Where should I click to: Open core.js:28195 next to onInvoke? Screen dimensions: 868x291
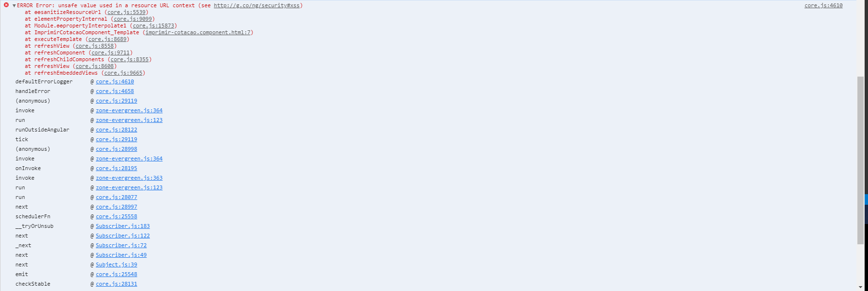click(x=116, y=169)
